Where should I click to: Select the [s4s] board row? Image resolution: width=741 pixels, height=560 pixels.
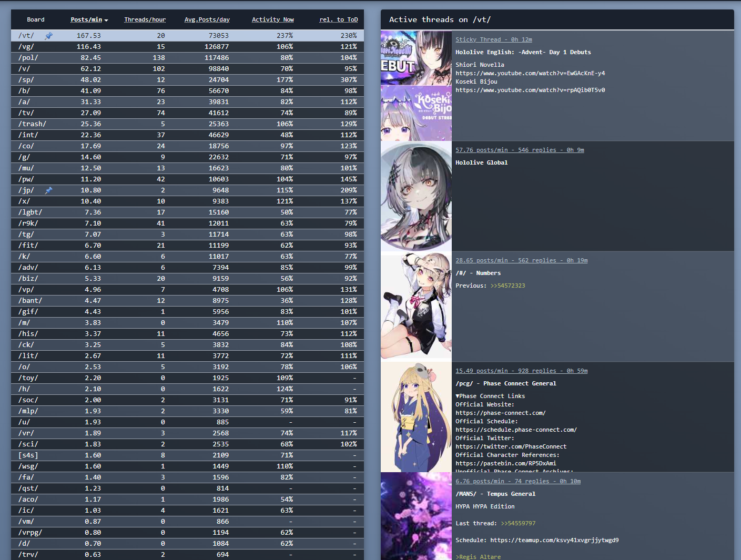[187, 455]
